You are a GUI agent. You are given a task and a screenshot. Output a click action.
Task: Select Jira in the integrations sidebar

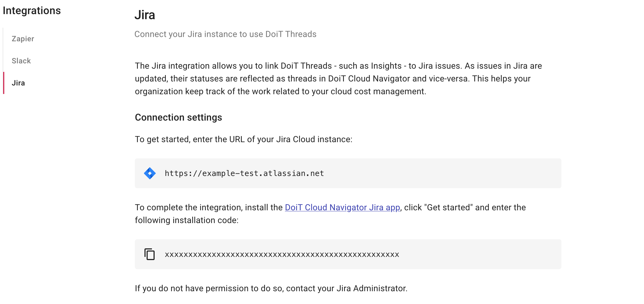[x=18, y=83]
